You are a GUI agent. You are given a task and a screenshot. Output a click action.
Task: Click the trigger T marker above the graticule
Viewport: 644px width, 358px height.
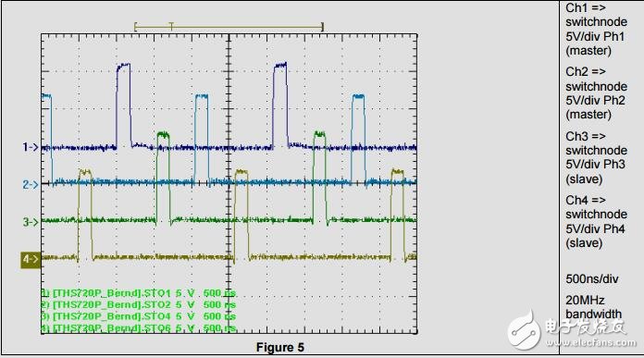click(171, 27)
